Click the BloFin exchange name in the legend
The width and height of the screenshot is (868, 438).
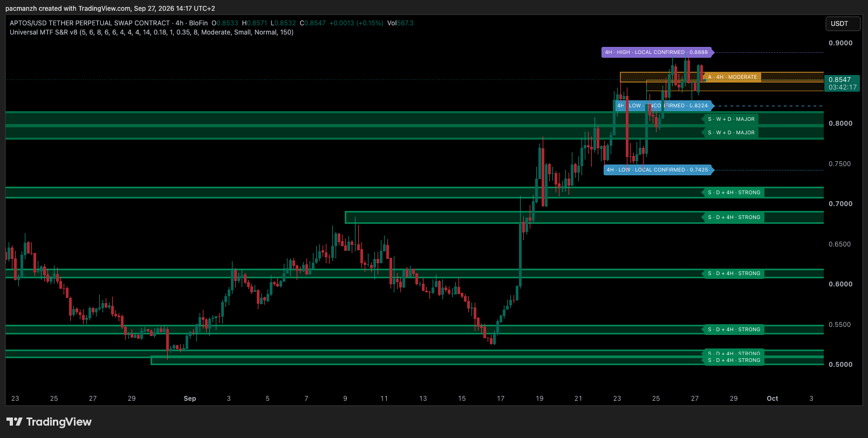198,23
